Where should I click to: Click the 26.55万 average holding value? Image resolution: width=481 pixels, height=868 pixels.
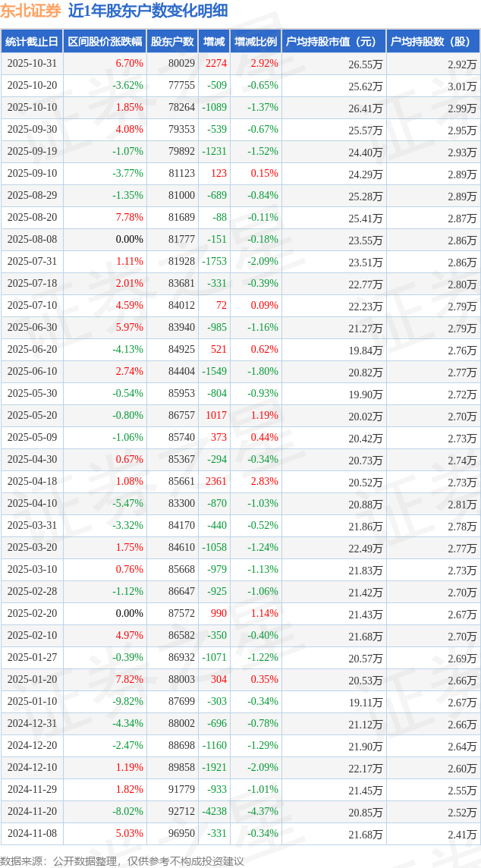365,64
